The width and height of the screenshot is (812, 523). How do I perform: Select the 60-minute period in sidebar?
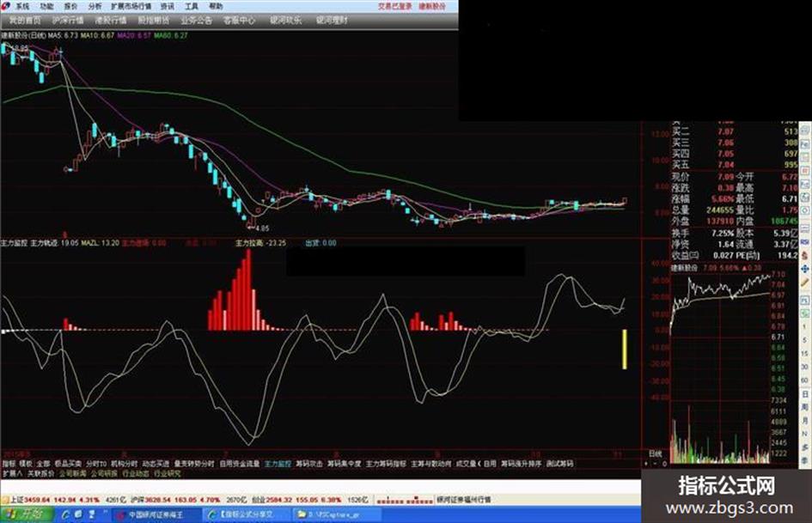click(805, 380)
